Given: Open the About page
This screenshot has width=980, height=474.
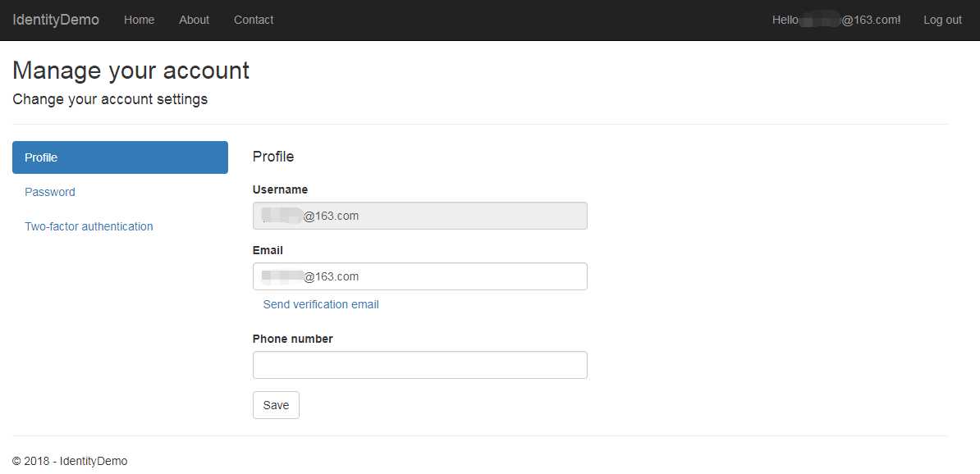Looking at the screenshot, I should pos(194,20).
